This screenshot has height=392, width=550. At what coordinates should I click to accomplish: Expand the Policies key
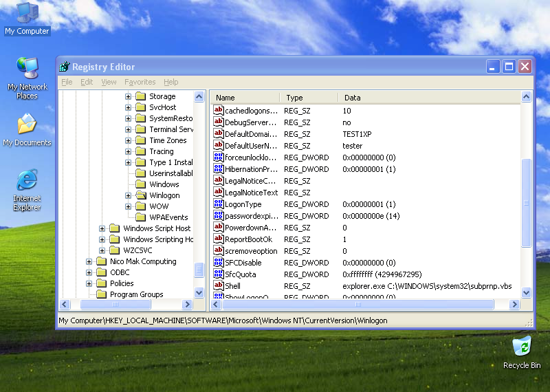point(89,283)
